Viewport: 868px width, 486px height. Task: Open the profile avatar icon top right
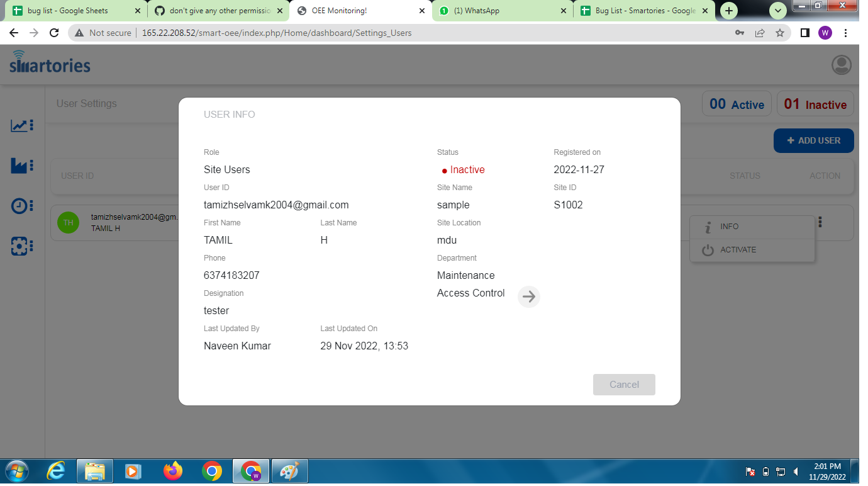[x=841, y=64]
